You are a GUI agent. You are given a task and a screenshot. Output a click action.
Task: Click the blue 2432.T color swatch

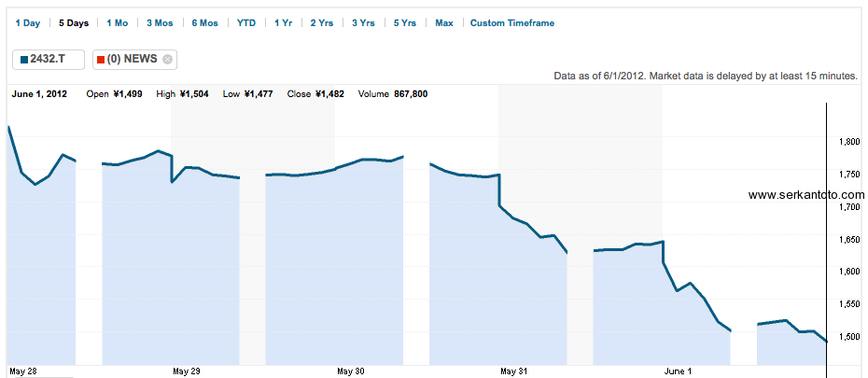click(24, 60)
